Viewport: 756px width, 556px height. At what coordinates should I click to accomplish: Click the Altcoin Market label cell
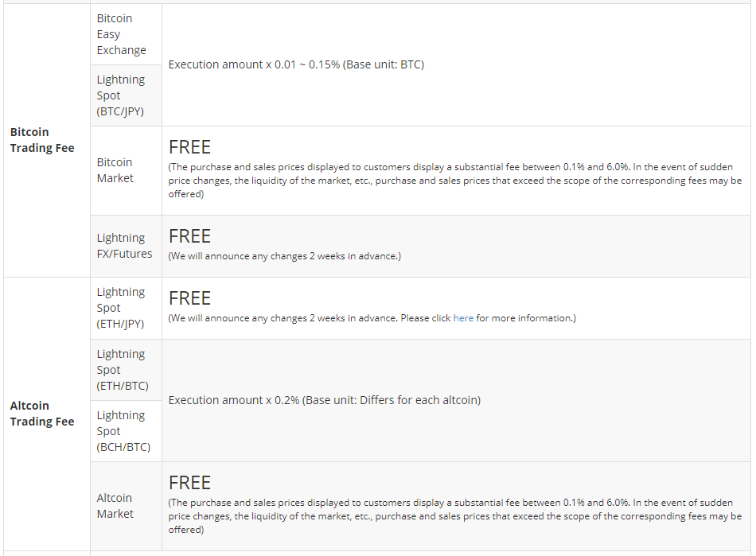coord(115,506)
